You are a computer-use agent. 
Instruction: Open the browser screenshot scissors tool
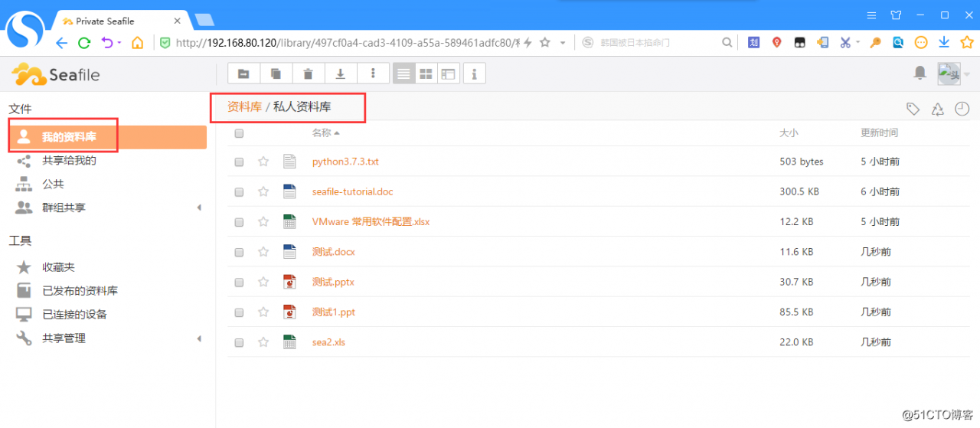[845, 43]
